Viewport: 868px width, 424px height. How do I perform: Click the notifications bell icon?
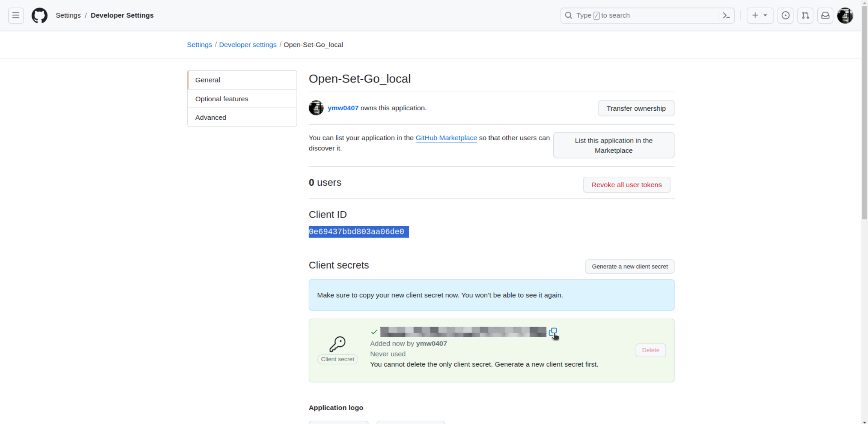point(825,15)
